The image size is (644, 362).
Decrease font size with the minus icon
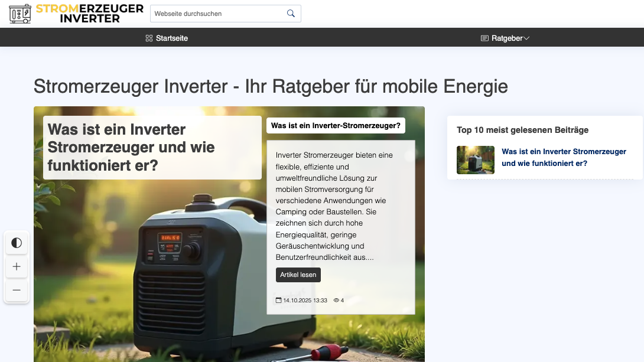(17, 291)
